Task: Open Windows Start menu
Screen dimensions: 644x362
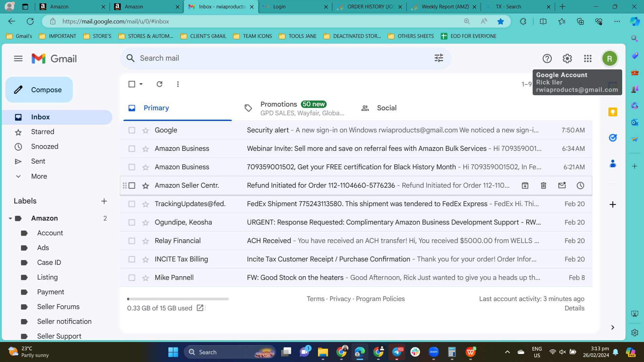Action: pos(173,352)
